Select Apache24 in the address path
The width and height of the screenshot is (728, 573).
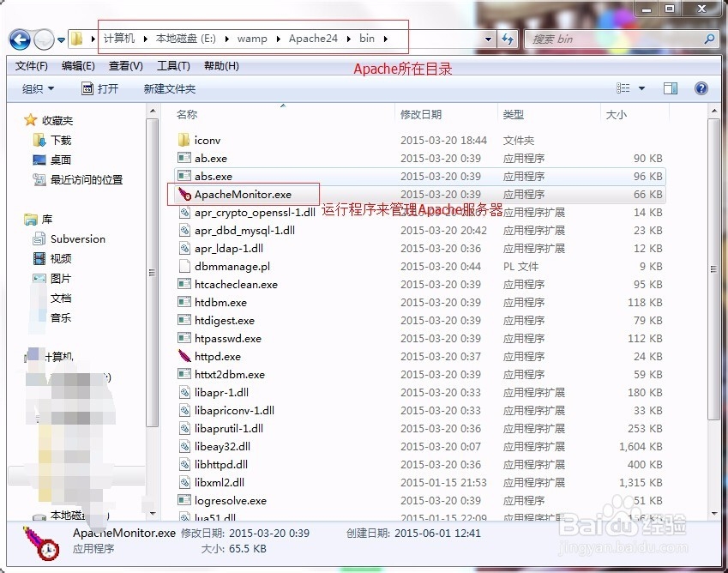[313, 39]
